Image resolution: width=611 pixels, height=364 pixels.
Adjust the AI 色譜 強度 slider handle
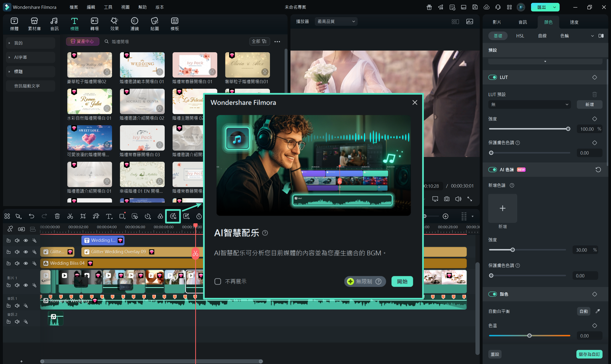point(513,250)
